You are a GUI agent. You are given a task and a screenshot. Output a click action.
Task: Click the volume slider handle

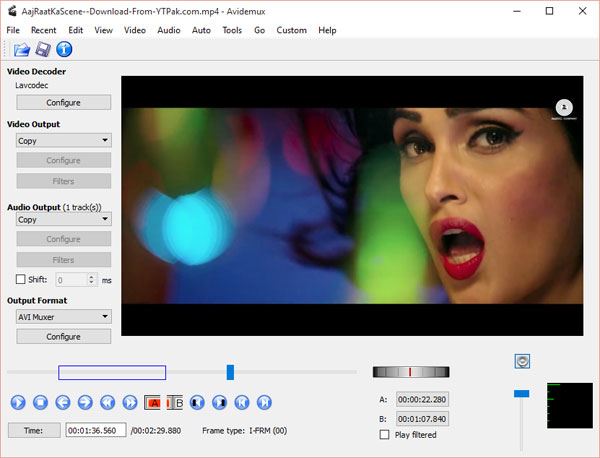point(521,393)
